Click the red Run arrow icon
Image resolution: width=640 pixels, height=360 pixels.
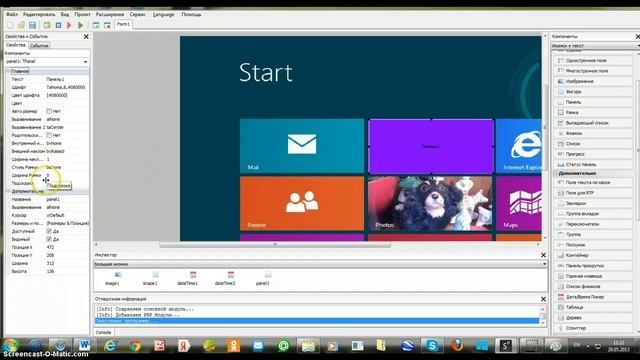69,25
